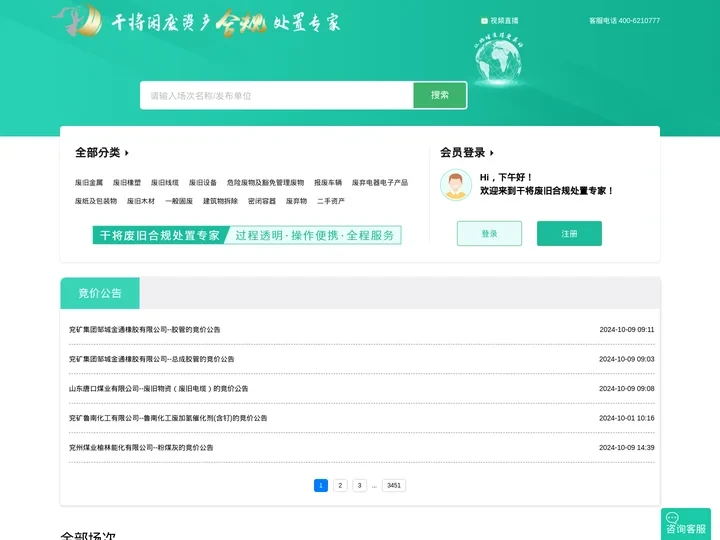Image resolution: width=720 pixels, height=540 pixels.
Task: Select the 废旧金属 category
Action: [x=89, y=183]
